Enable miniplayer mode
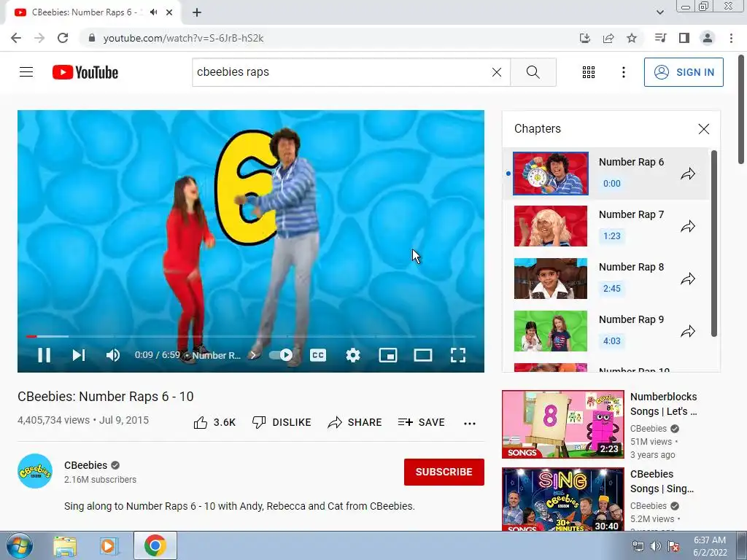Screen dimensions: 747x560 tap(388, 355)
